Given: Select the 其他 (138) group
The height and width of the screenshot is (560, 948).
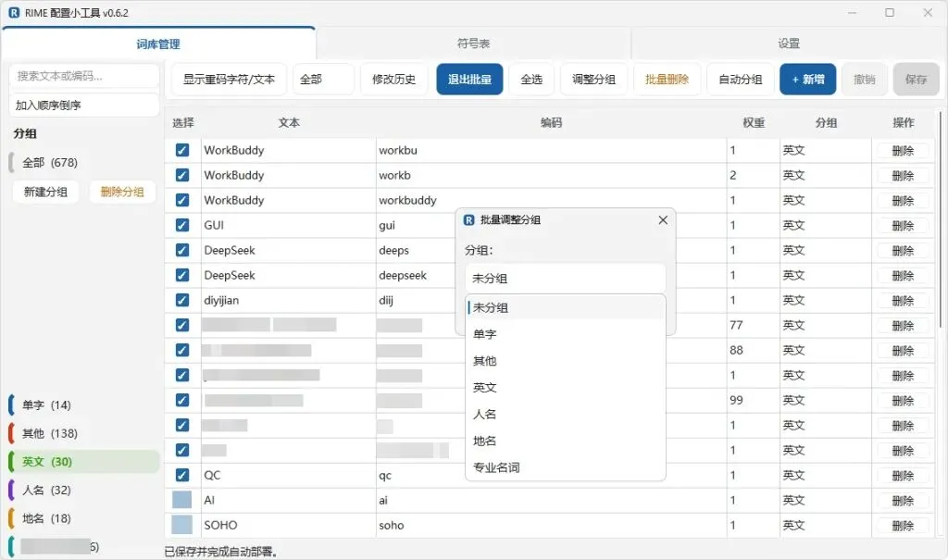Looking at the screenshot, I should point(84,433).
